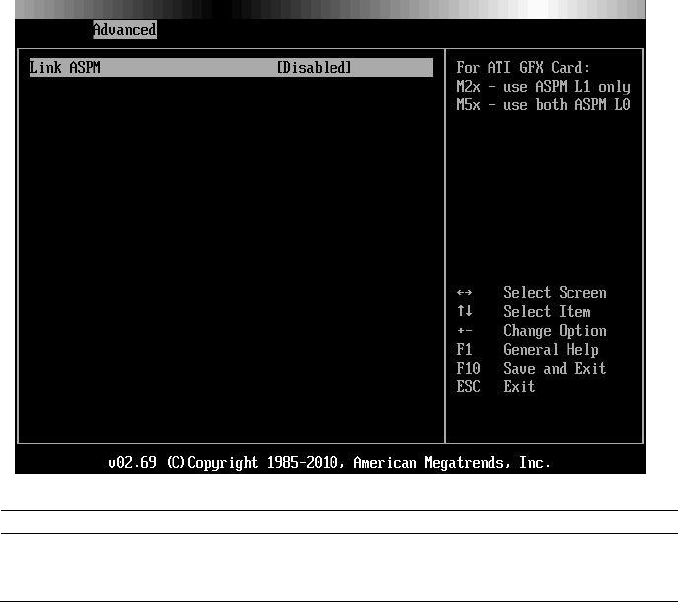Click the American Megatrends copyright line

pos(329,463)
